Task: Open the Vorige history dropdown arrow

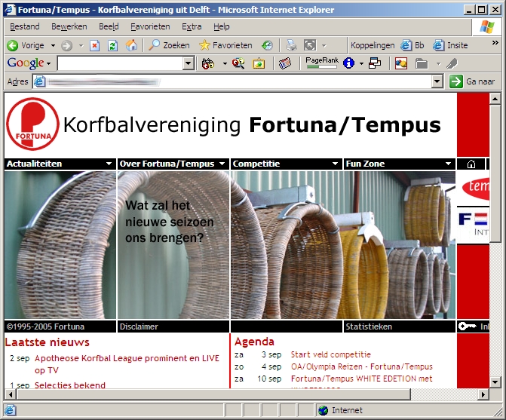Action: [x=53, y=46]
